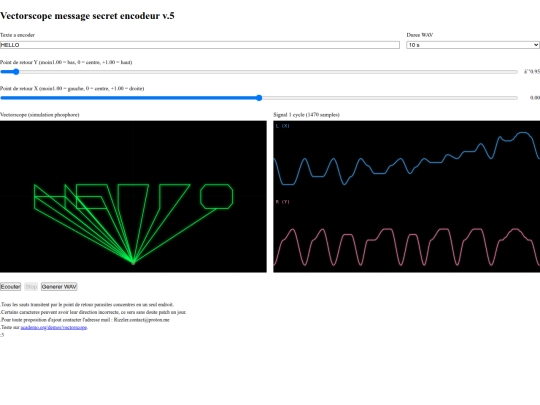Click the Point de retour Y label text
Viewport: 540px width, 405px height.
point(66,62)
